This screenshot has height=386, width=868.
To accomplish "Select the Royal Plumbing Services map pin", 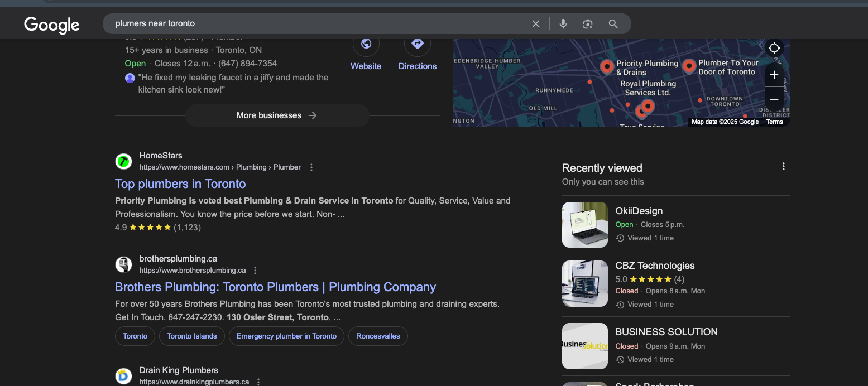I will pyautogui.click(x=648, y=105).
